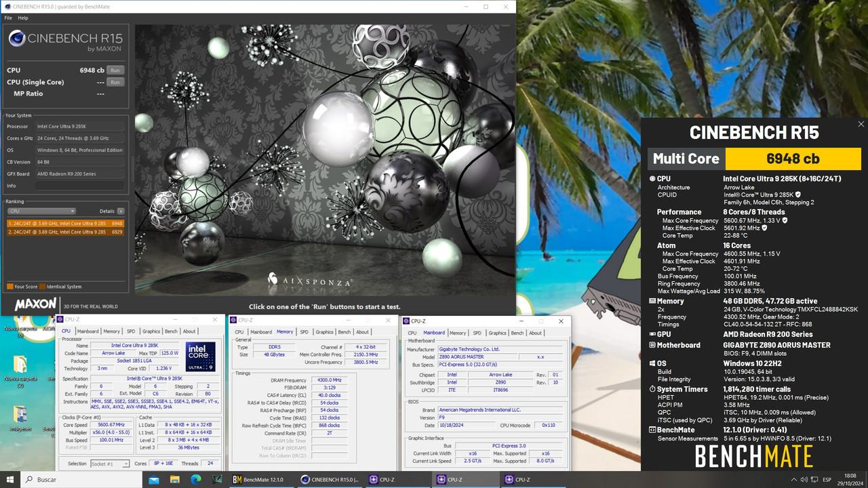Open the File menu in Cinebench
The width and height of the screenshot is (868, 488).
(x=8, y=18)
